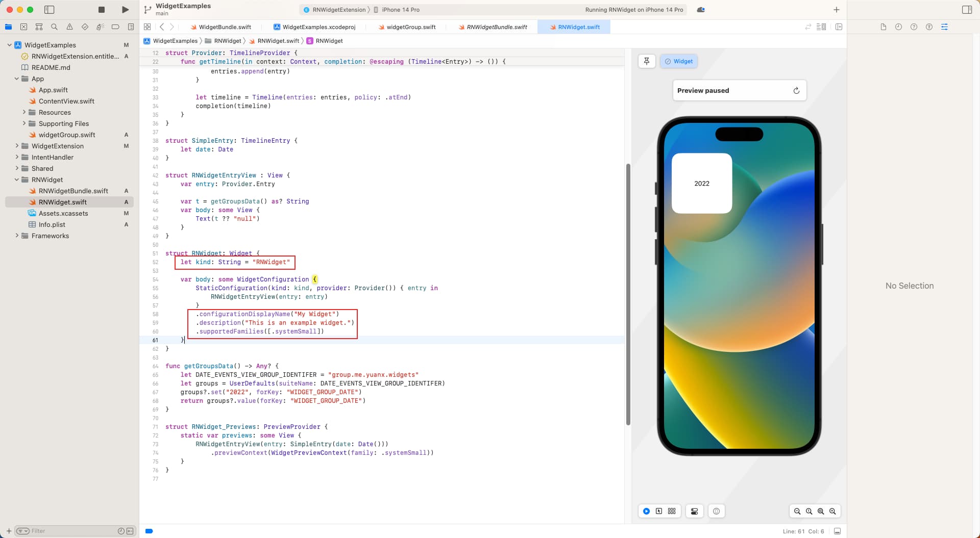Collapse the App folder
This screenshot has height=538, width=980.
pos(16,79)
